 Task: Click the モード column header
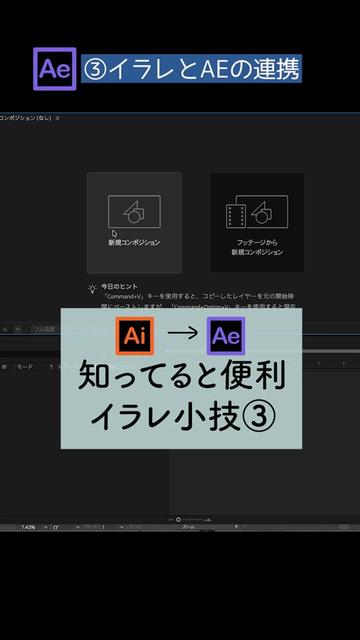pos(24,367)
